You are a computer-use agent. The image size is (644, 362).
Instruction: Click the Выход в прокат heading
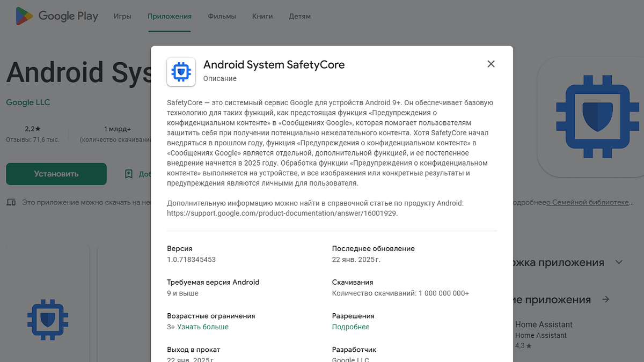[193, 350]
